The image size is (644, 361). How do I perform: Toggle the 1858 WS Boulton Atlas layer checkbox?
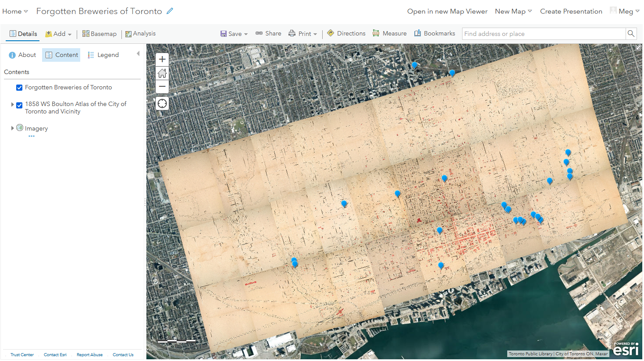(19, 105)
